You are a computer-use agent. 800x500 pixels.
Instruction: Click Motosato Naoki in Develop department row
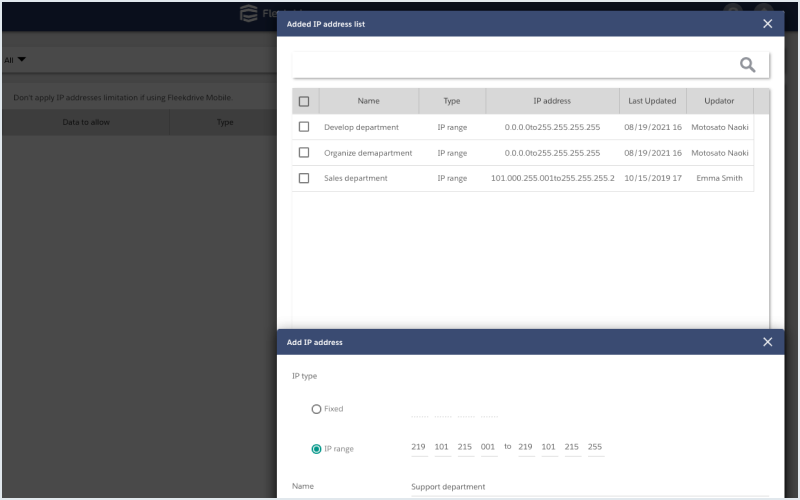pyautogui.click(x=720, y=127)
